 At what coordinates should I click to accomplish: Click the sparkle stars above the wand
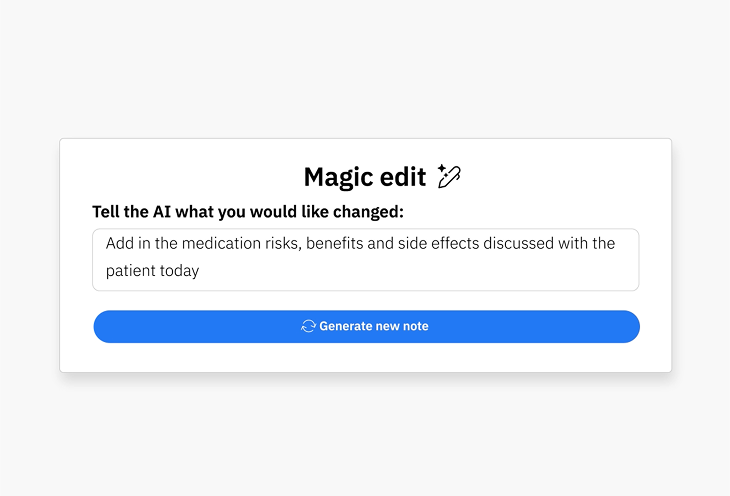click(442, 169)
